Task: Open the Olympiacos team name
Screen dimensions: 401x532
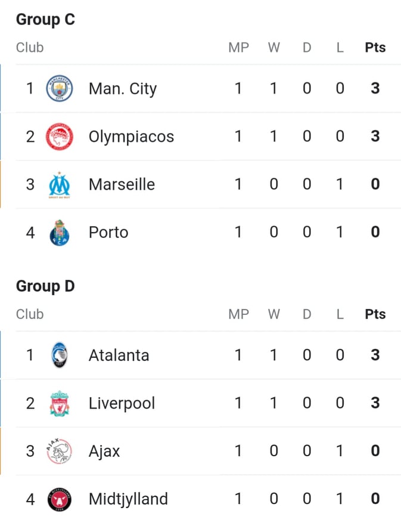Action: click(x=132, y=137)
